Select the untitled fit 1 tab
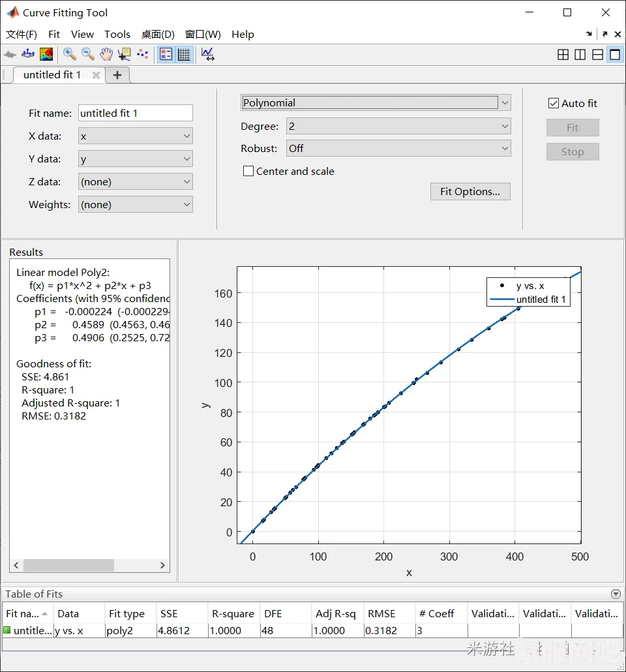Viewport: 626px width, 672px height. 52,75
